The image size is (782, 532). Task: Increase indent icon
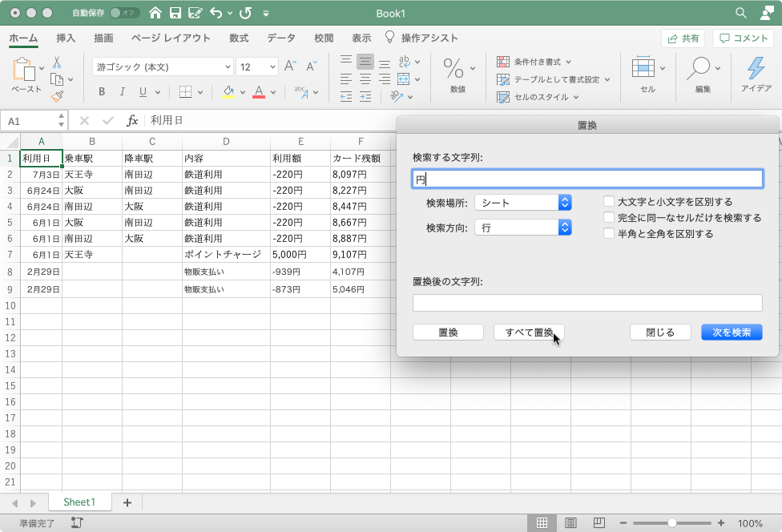tap(365, 96)
